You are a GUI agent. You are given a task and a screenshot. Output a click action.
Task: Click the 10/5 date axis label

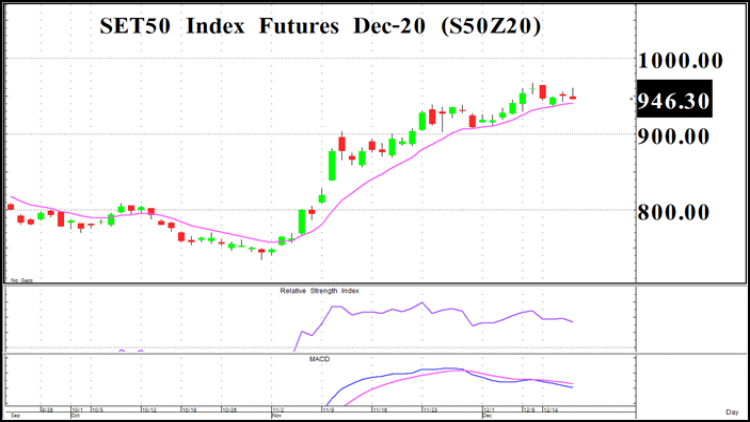(x=97, y=410)
